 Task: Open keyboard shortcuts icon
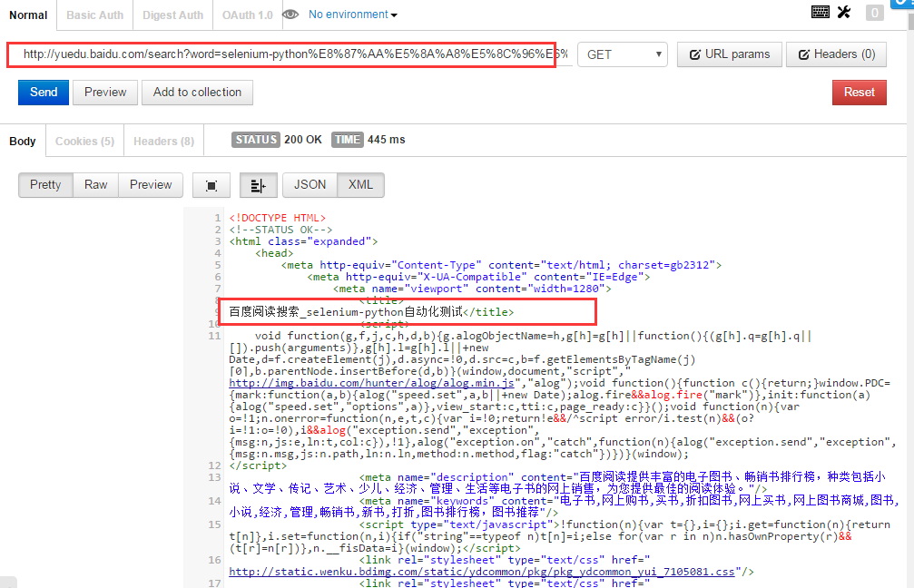821,12
